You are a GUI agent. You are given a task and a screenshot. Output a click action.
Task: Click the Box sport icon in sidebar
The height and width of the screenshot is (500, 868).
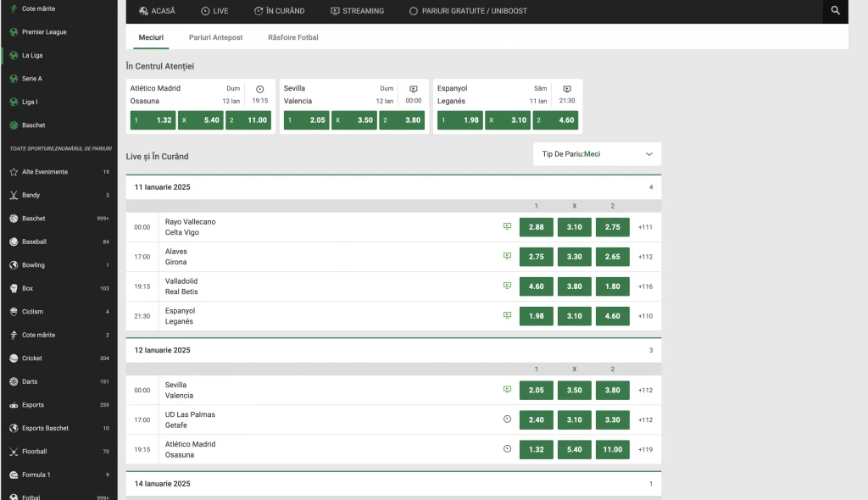pos(14,288)
